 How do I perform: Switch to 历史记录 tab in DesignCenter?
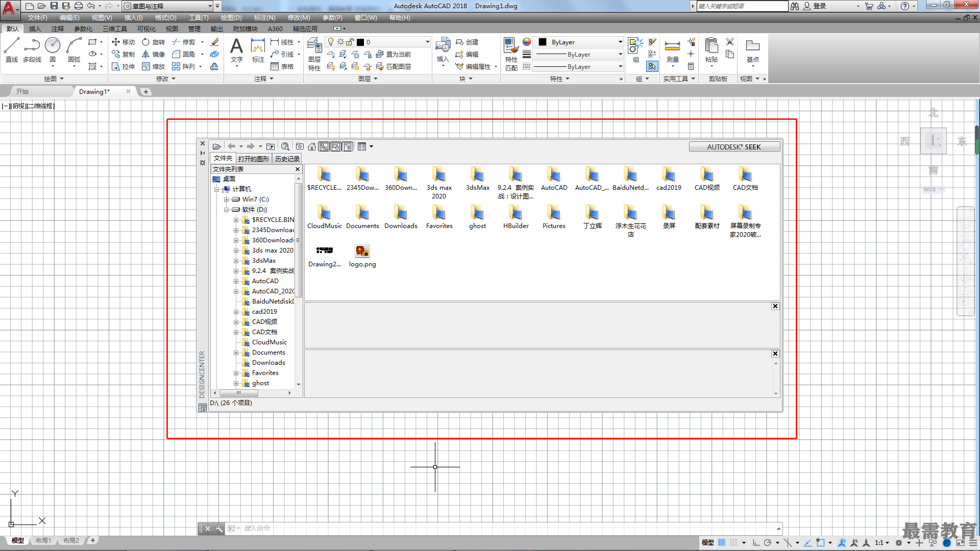coord(287,159)
